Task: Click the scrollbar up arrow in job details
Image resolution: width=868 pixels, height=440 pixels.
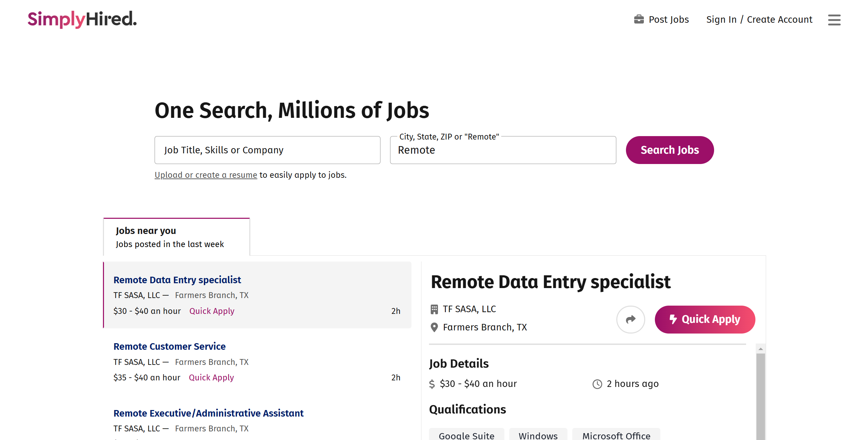Action: pyautogui.click(x=761, y=349)
